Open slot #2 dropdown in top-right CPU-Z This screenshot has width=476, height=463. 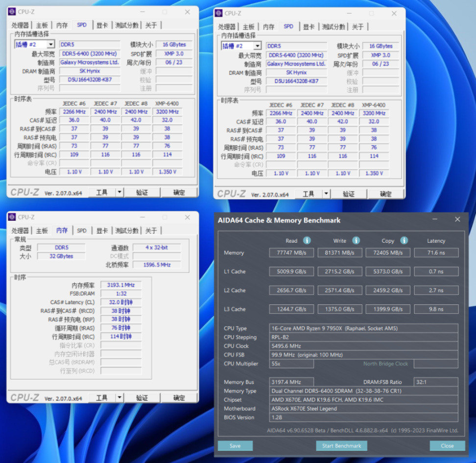(258, 46)
